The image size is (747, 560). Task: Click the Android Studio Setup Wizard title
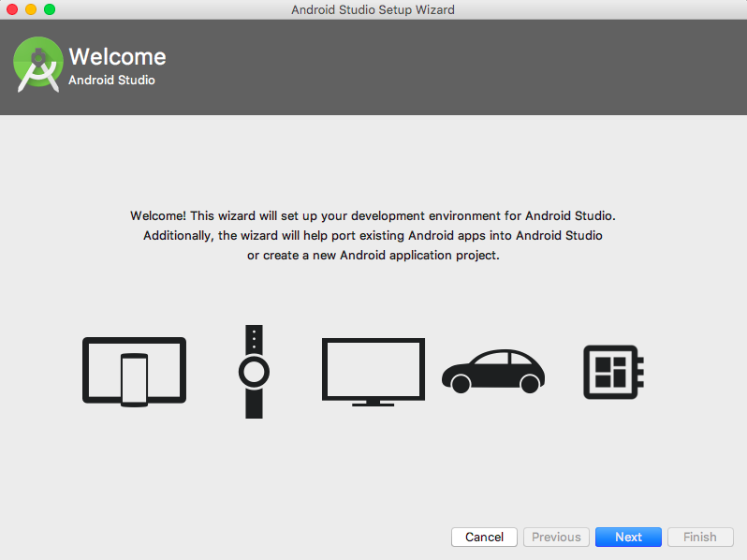pyautogui.click(x=373, y=9)
